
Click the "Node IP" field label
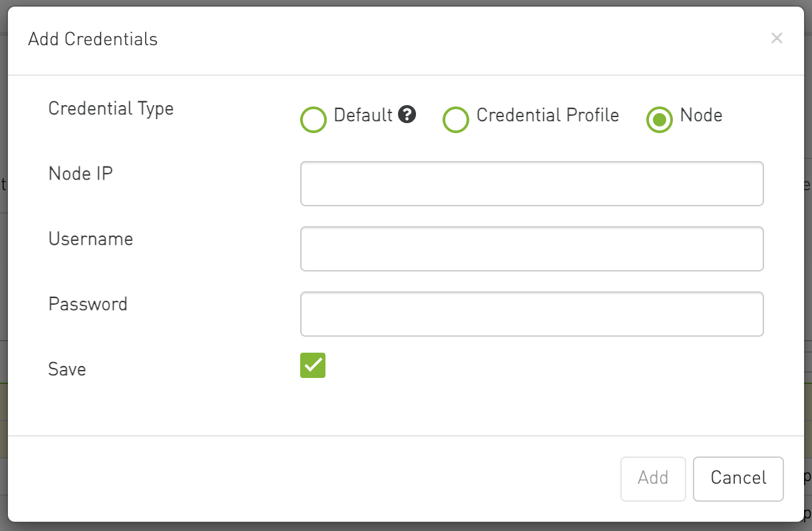pyautogui.click(x=81, y=174)
